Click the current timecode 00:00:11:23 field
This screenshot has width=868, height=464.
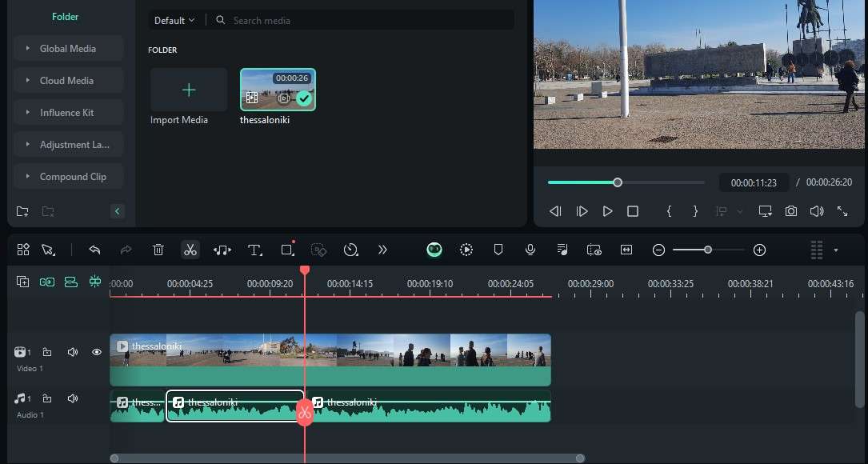click(x=754, y=182)
